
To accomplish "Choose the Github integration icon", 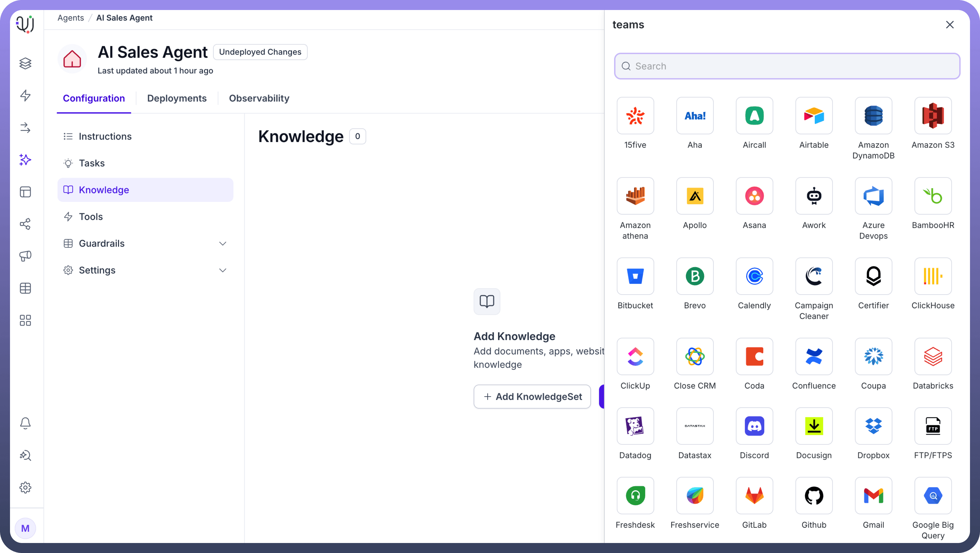I will pos(814,495).
